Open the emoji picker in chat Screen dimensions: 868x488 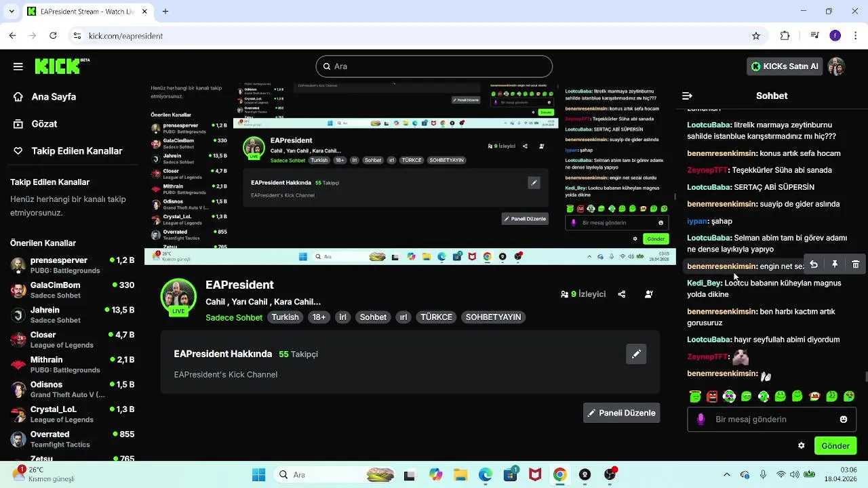click(844, 420)
